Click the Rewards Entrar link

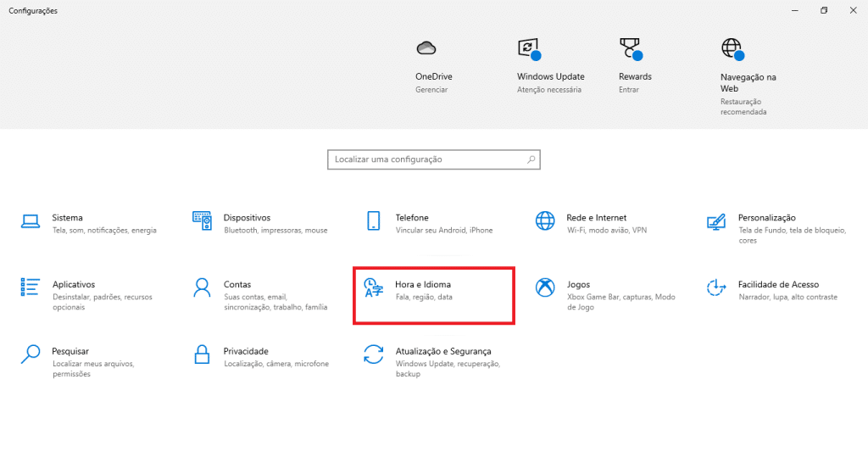628,89
